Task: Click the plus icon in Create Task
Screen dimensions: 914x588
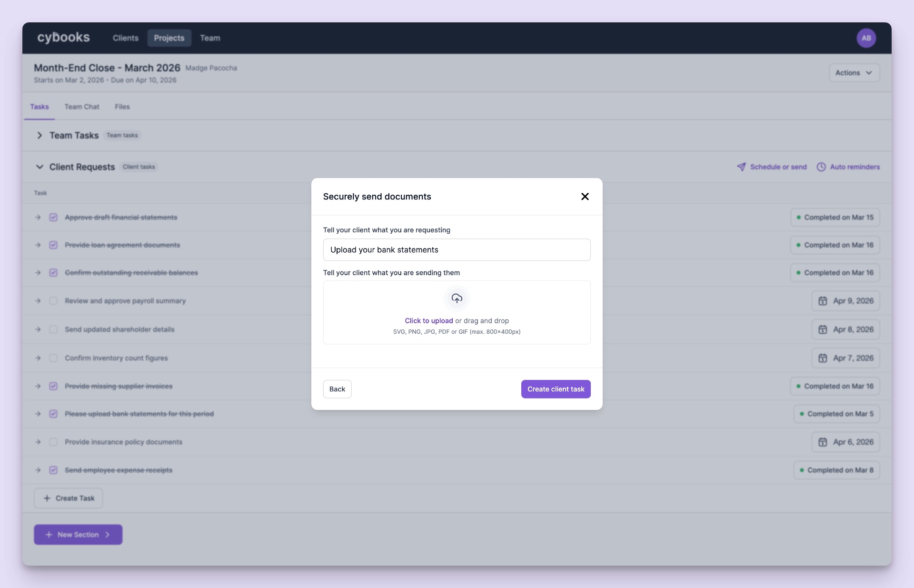Action: pyautogui.click(x=47, y=498)
